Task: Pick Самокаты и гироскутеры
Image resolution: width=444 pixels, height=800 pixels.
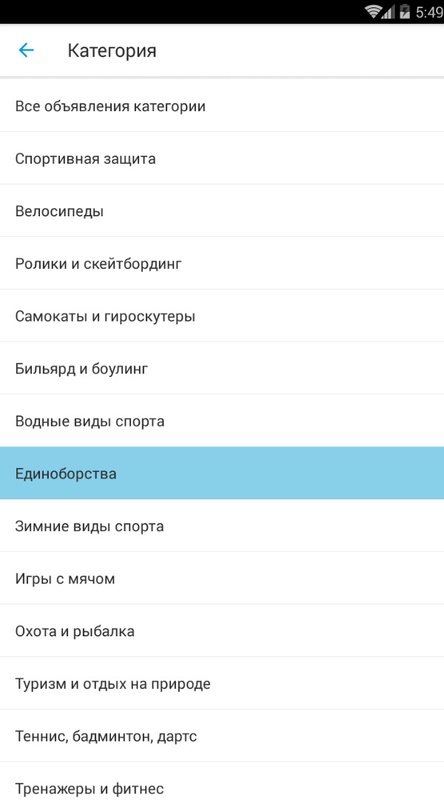Action: (x=222, y=316)
